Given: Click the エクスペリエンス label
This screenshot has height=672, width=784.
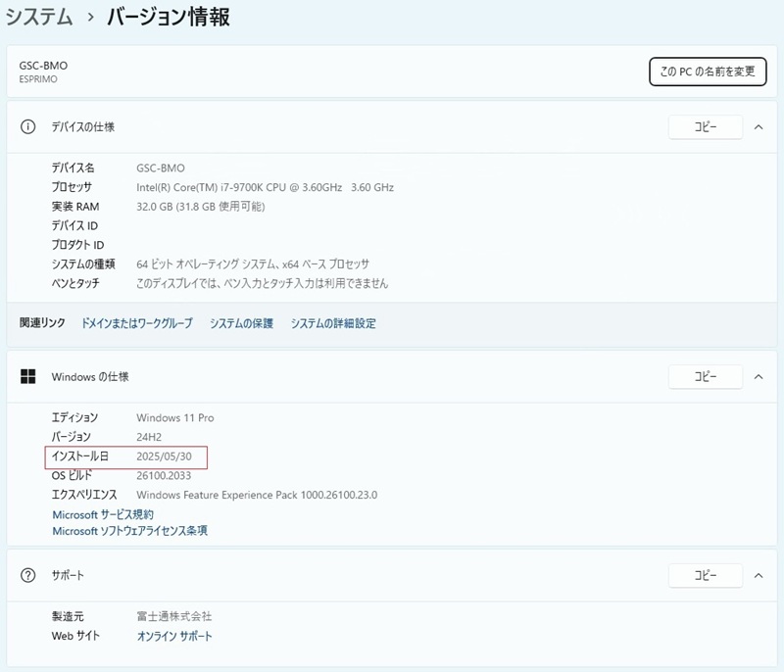Looking at the screenshot, I should coord(84,495).
